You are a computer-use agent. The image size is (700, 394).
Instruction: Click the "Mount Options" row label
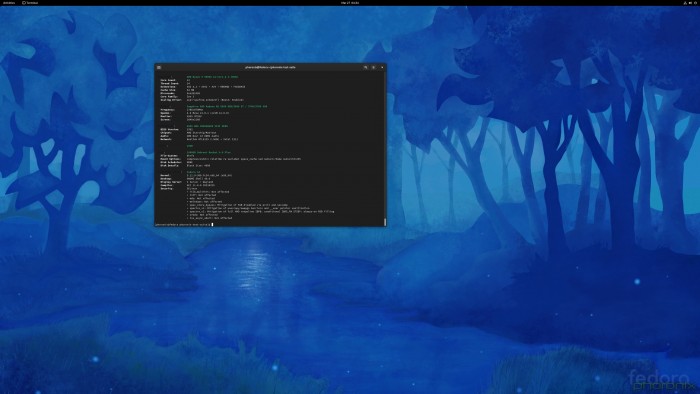(171, 159)
